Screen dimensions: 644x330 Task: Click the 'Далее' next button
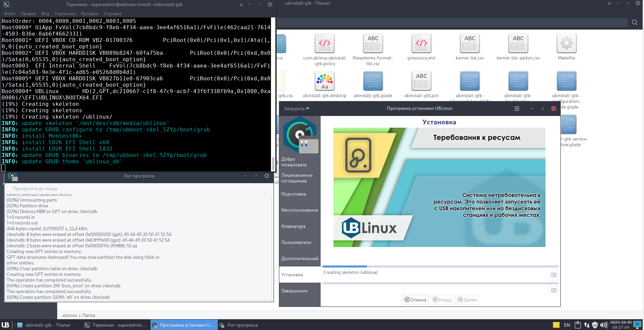(x=467, y=300)
